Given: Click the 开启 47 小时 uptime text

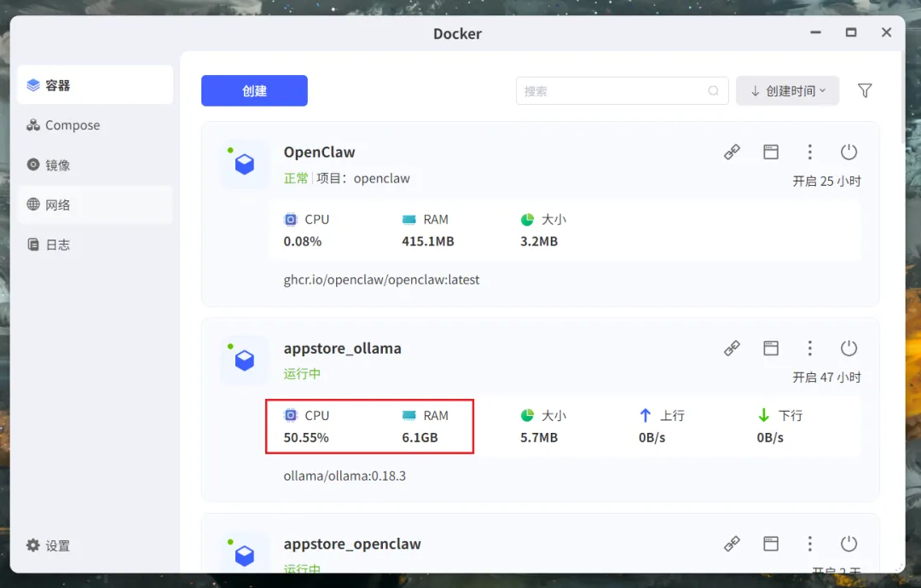Looking at the screenshot, I should coord(826,378).
